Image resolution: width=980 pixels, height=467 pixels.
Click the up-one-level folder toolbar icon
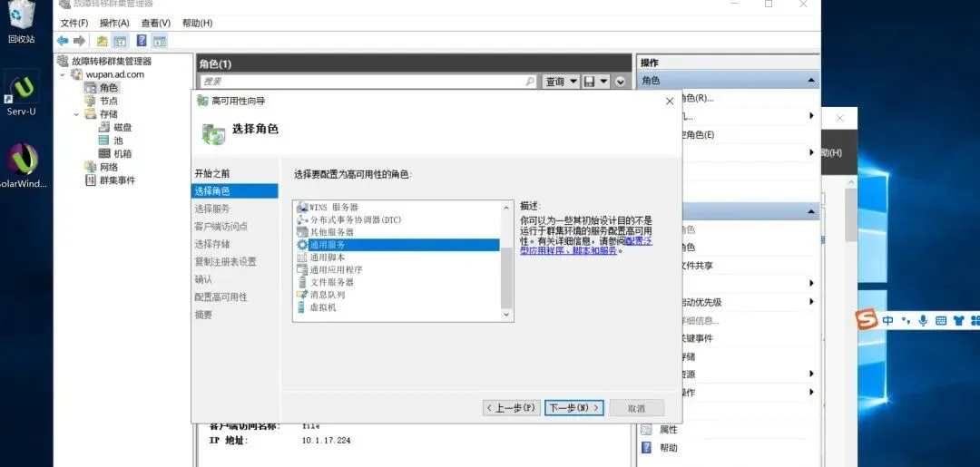(102, 41)
